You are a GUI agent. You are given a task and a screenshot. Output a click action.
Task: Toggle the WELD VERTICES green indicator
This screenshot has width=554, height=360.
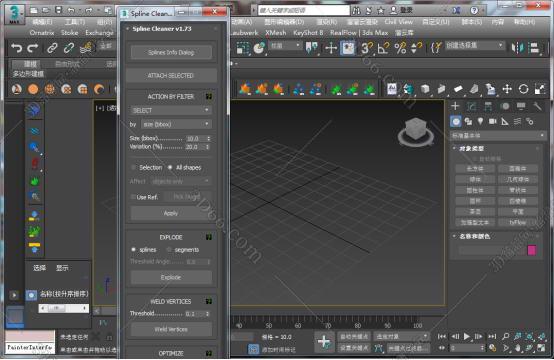[x=209, y=301]
